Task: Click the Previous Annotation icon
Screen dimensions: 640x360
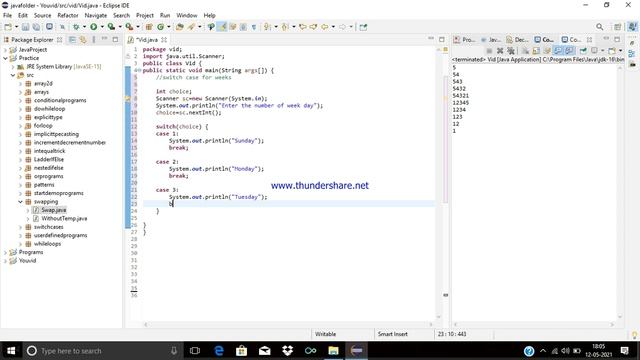Action: click(284, 27)
